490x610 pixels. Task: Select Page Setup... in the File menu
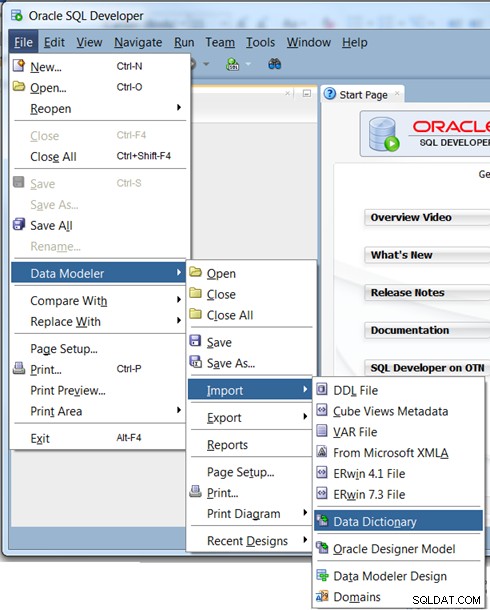100,349
